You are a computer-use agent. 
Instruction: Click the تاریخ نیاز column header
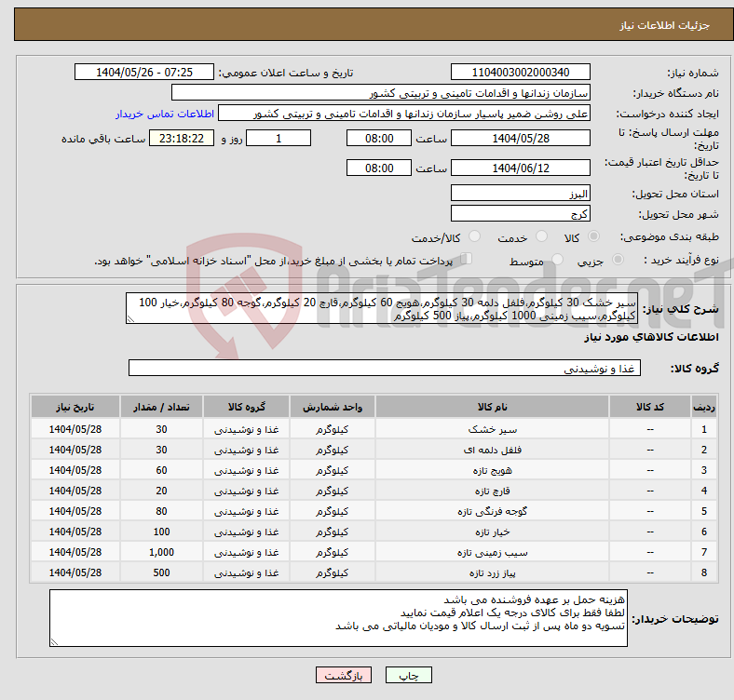pos(75,407)
